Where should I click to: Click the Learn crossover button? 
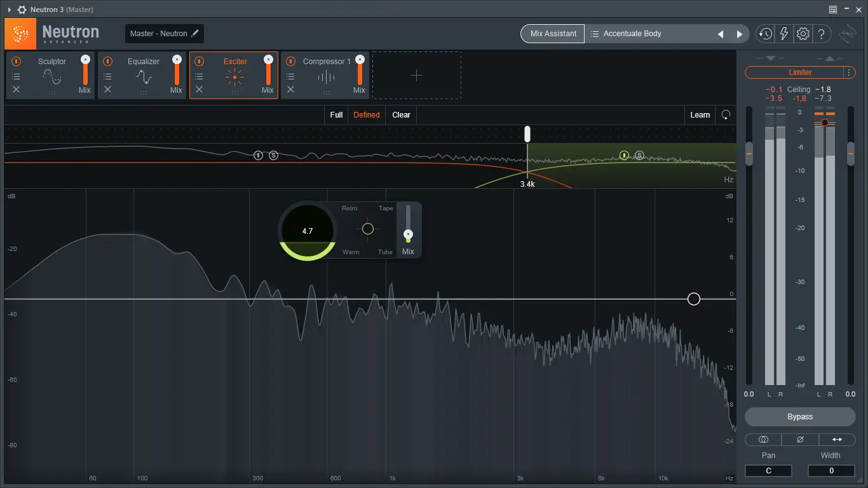point(700,115)
